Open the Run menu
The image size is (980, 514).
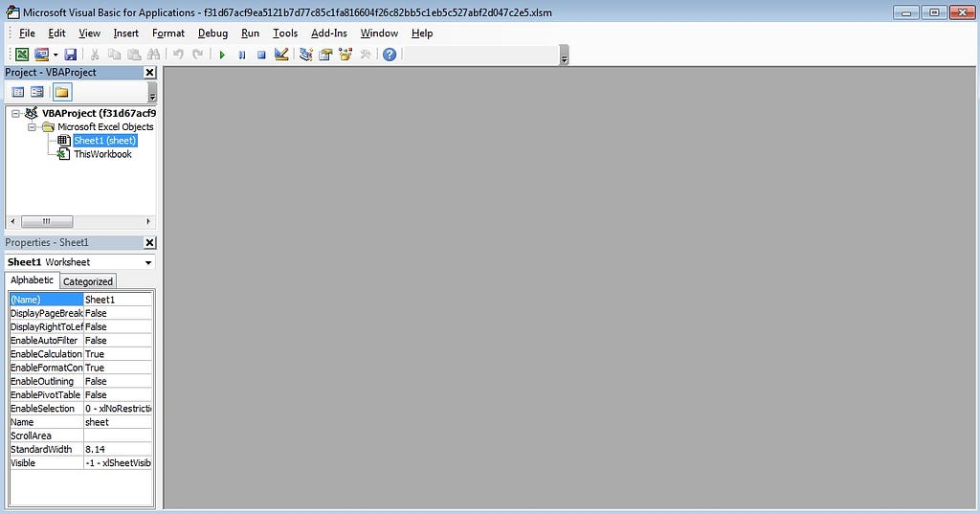tap(250, 34)
